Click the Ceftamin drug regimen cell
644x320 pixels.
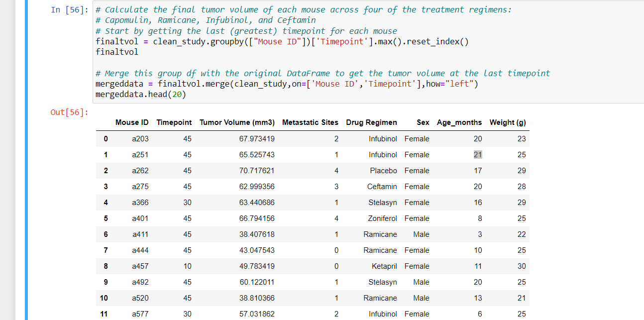click(x=382, y=187)
